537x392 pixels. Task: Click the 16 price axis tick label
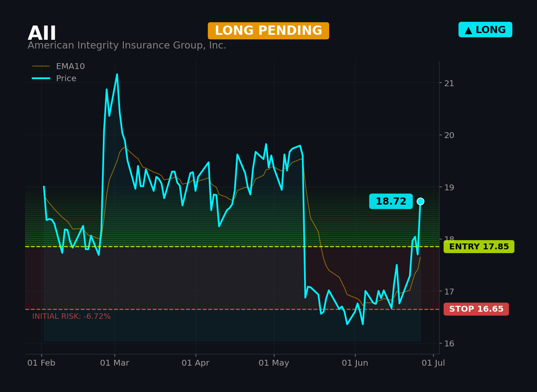click(449, 343)
